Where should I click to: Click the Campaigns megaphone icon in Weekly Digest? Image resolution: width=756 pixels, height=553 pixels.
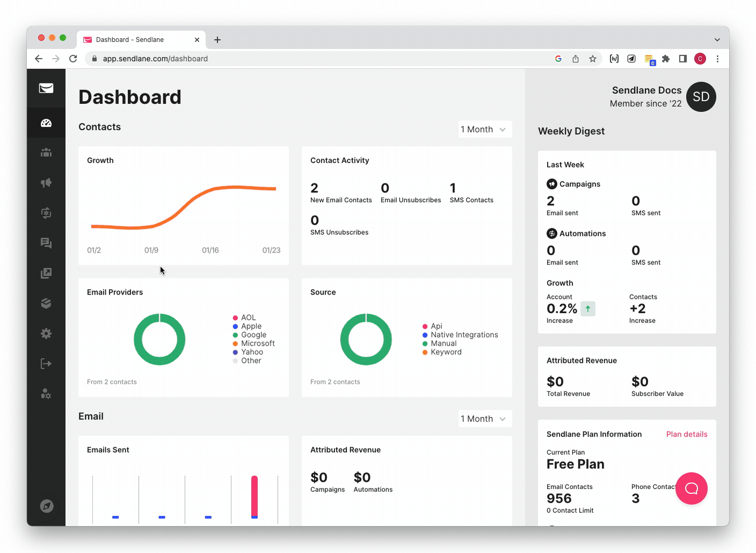click(552, 184)
